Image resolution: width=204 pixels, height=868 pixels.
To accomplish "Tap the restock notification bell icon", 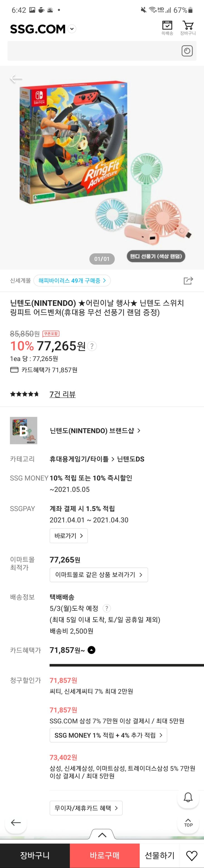I will (x=188, y=797).
